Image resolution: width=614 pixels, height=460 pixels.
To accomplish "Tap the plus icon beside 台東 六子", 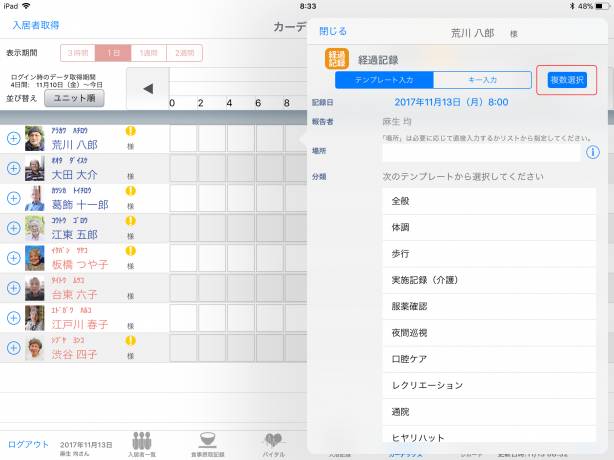I will click(14, 288).
